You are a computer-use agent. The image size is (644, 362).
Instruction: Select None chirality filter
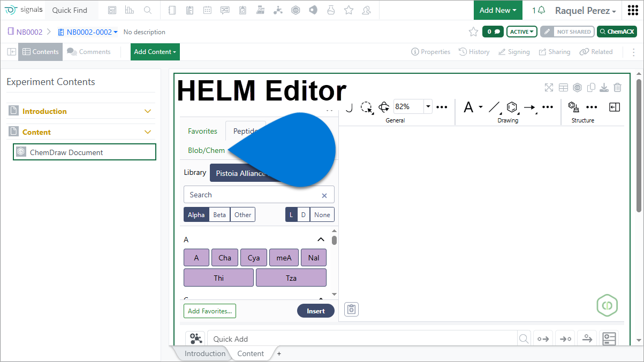(322, 214)
